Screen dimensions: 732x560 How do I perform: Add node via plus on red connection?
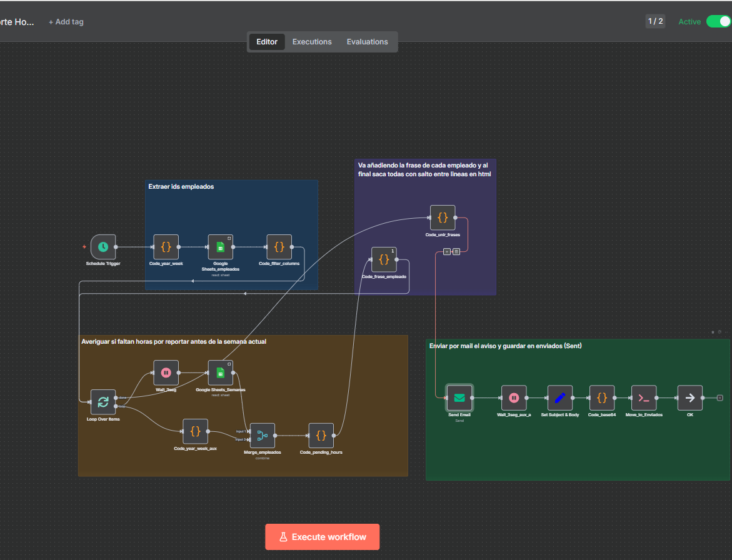point(446,251)
